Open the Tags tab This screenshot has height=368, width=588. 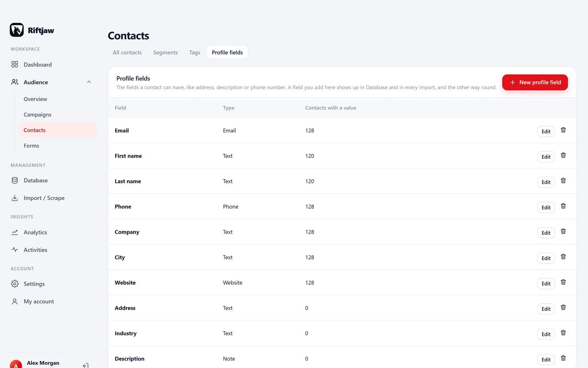pos(195,52)
